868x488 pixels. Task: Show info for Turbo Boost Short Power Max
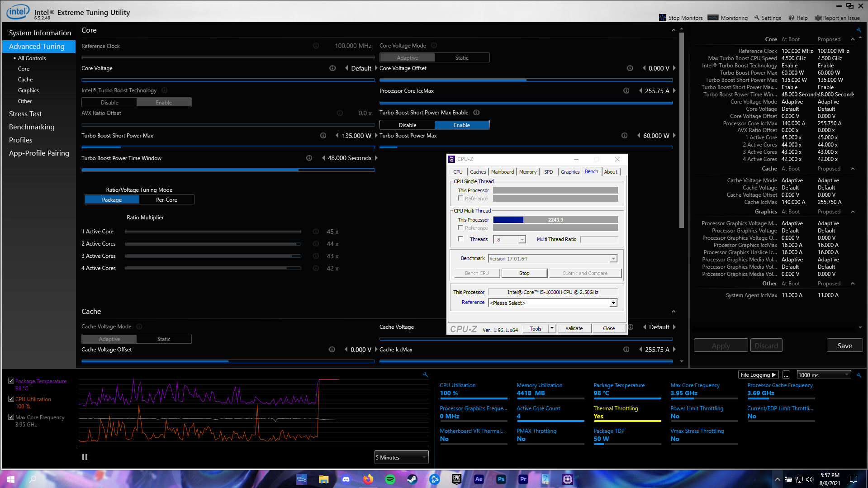pos(323,136)
